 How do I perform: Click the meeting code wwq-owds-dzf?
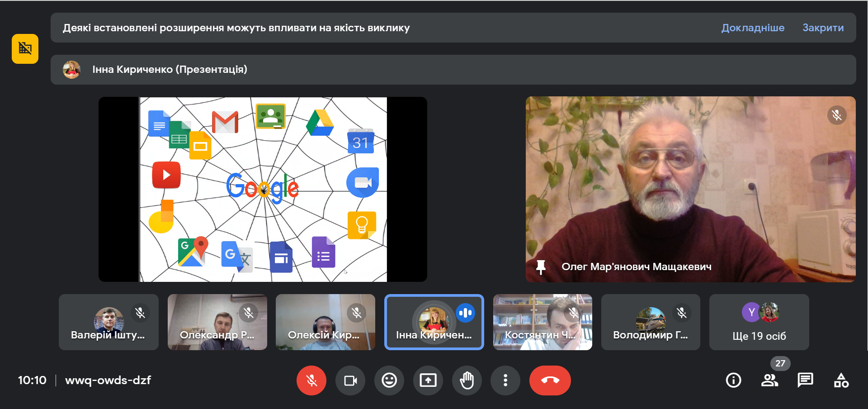108,380
